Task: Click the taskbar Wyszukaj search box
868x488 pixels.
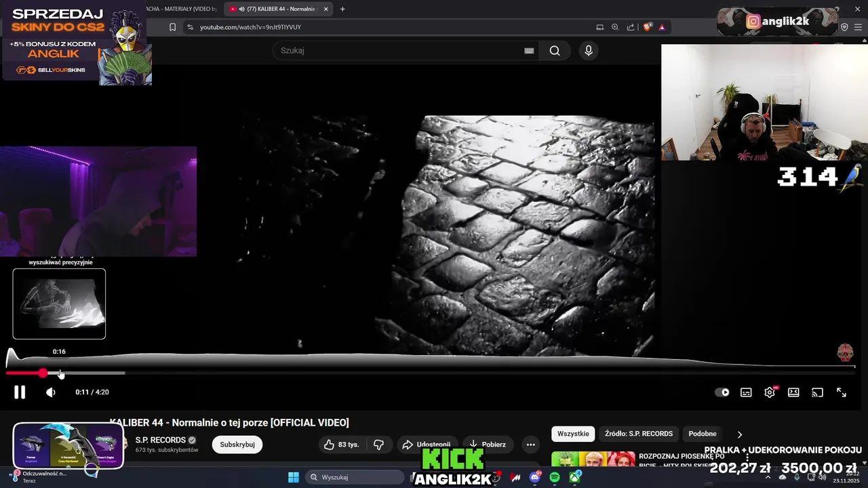Action: (355, 477)
